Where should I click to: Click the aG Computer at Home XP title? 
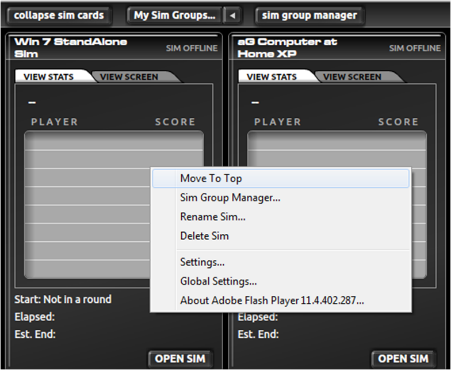pyautogui.click(x=287, y=48)
